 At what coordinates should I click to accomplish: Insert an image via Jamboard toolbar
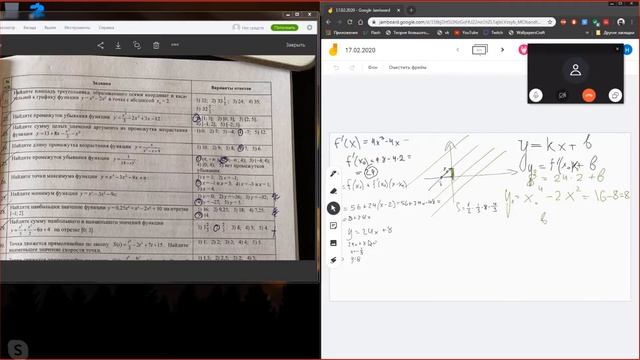coord(333,243)
